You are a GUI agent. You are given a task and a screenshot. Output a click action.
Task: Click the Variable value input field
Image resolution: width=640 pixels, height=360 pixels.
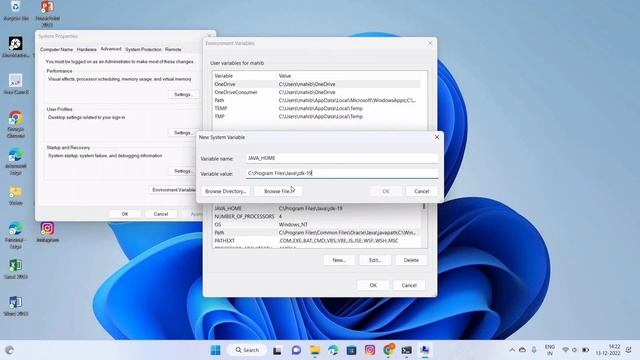coord(342,173)
